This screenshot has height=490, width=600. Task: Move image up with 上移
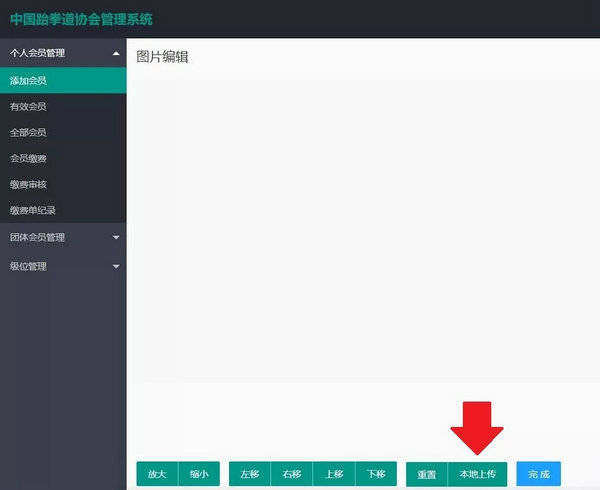[x=334, y=474]
